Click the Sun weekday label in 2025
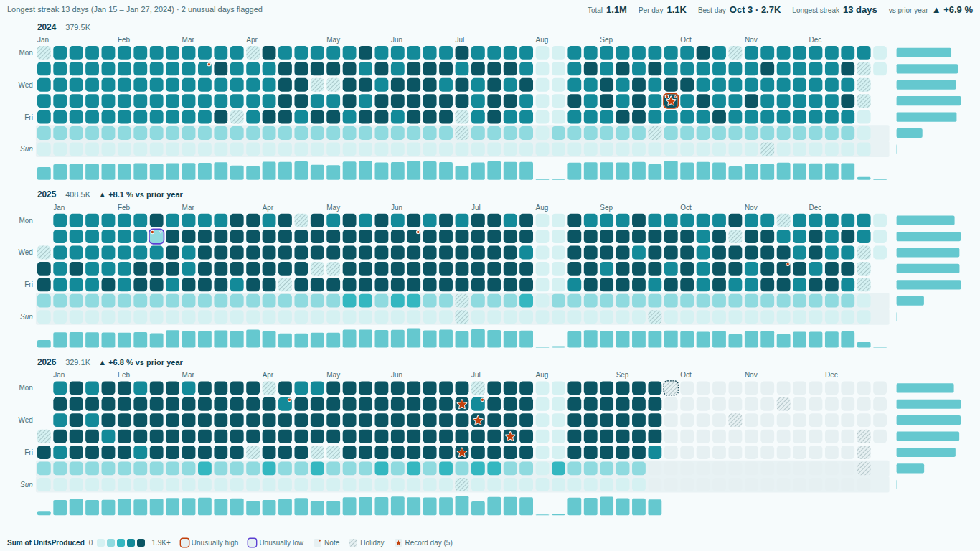980x551 pixels. pos(27,316)
